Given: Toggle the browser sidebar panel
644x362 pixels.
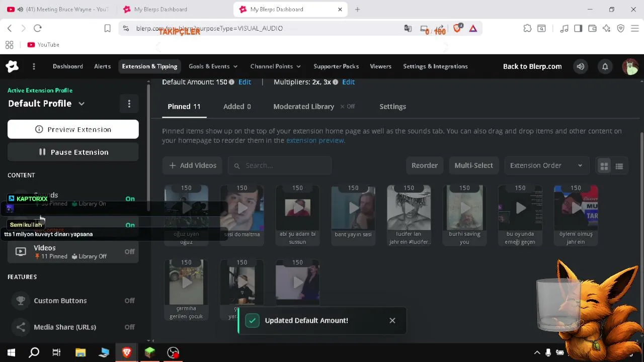Looking at the screenshot, I should [x=578, y=28].
